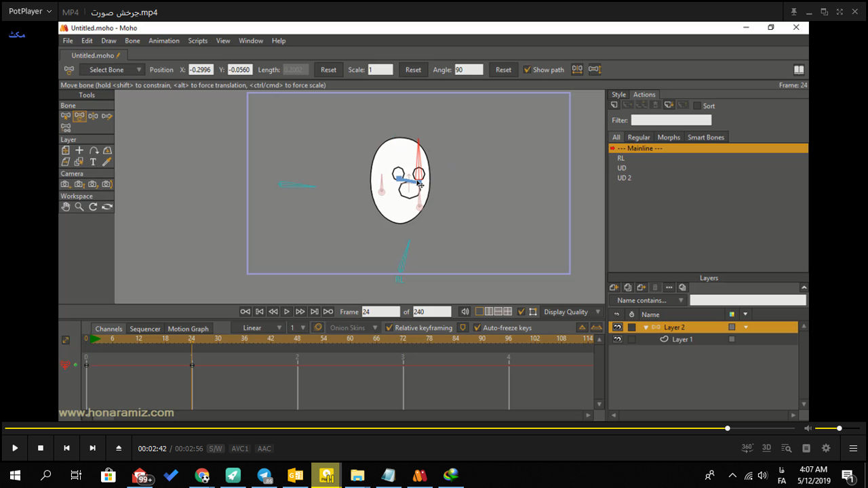This screenshot has height=488, width=868.
Task: Switch to the Style tab
Action: (x=618, y=94)
